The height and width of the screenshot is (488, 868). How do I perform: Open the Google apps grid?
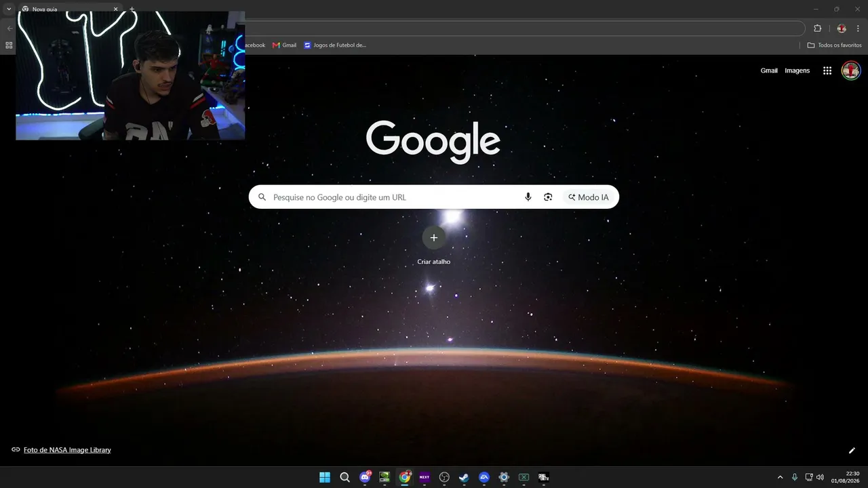(827, 70)
